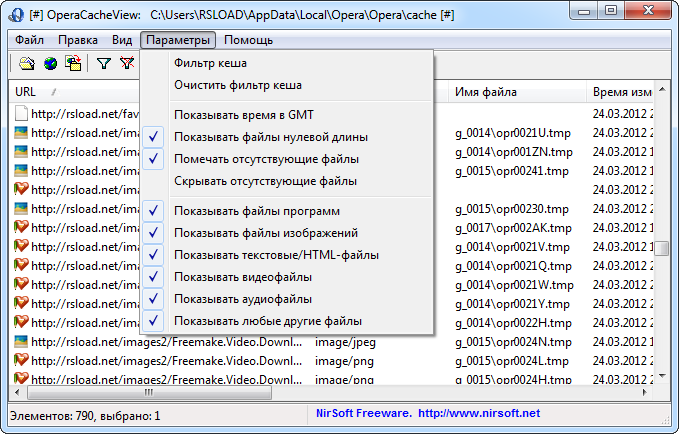Click the globe open-URL toolbar icon
This screenshot has width=679, height=434.
pyautogui.click(x=50, y=64)
